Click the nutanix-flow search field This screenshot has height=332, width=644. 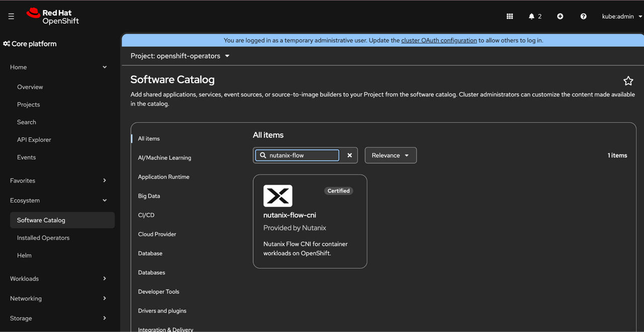coord(297,155)
